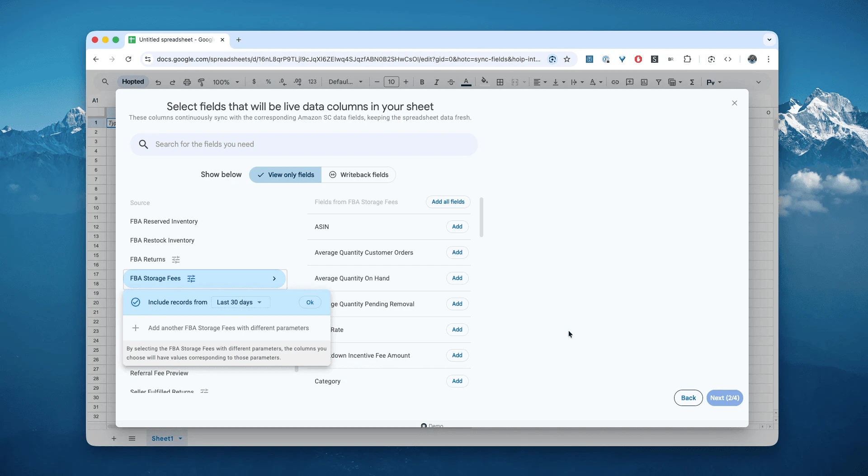Expand FBA Storage Fees chevron arrow
This screenshot has width=868, height=476.
[274, 279]
